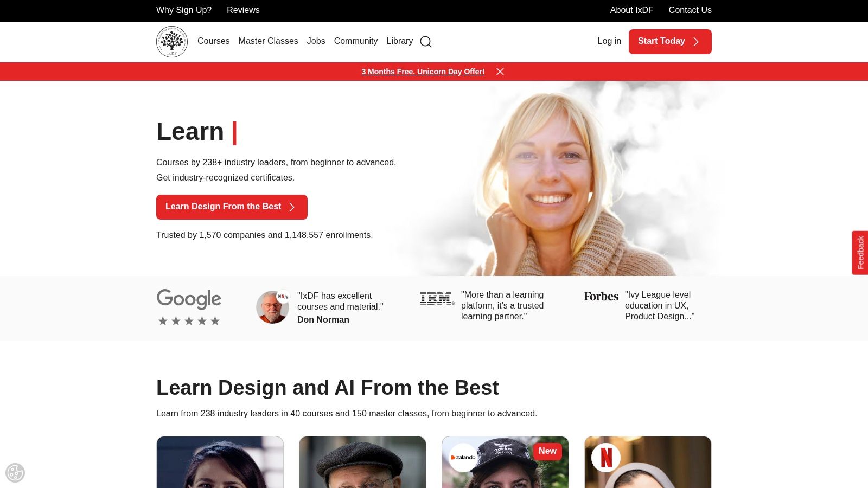Screen dimensions: 868x488
Task: Click Don Norman's avatar photo
Action: pos(272,307)
